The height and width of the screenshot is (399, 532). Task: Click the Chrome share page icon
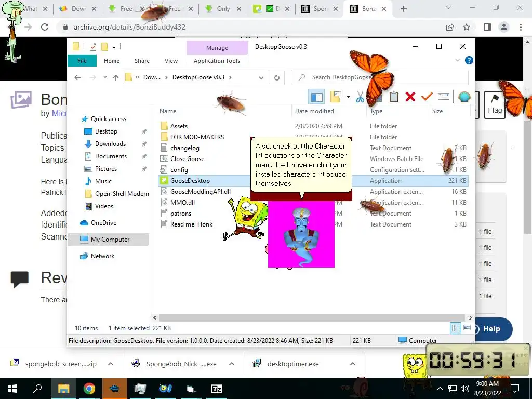pyautogui.click(x=450, y=27)
